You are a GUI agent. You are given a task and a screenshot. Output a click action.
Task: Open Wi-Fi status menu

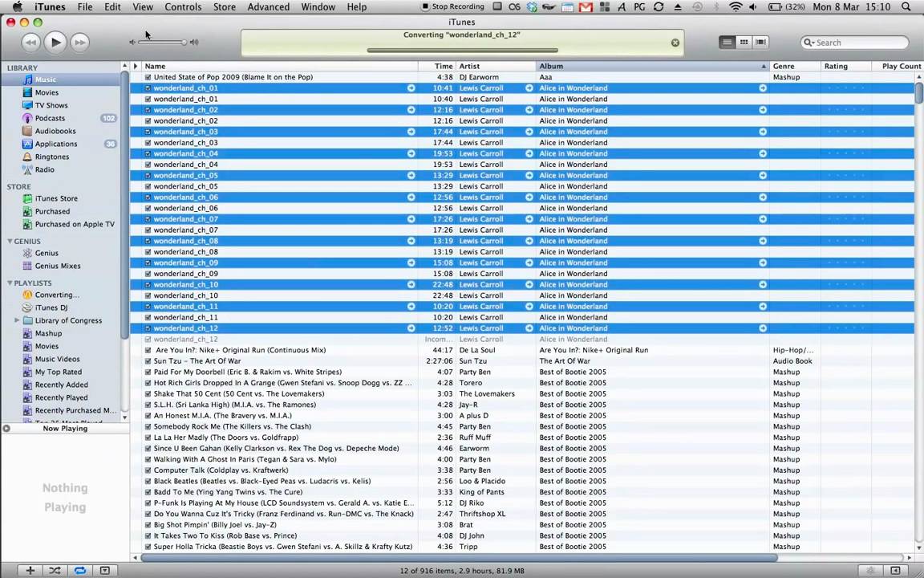pos(736,7)
